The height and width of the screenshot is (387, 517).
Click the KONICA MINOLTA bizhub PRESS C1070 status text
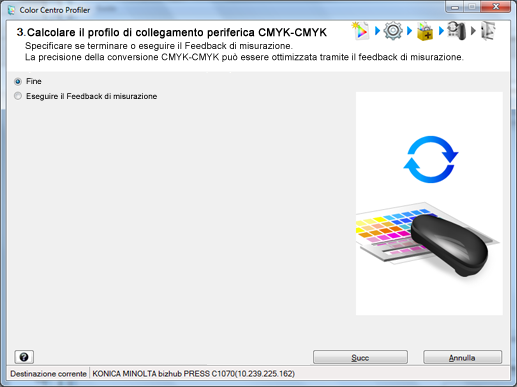click(x=193, y=374)
